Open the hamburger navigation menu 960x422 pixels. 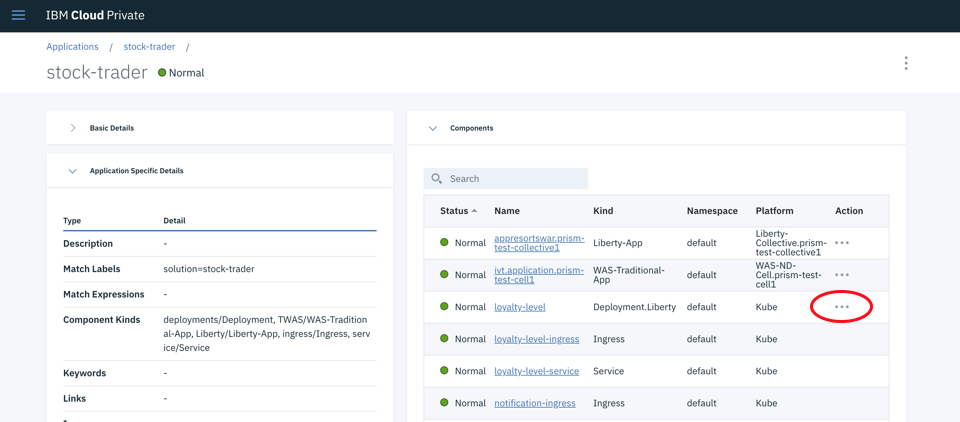(x=18, y=15)
